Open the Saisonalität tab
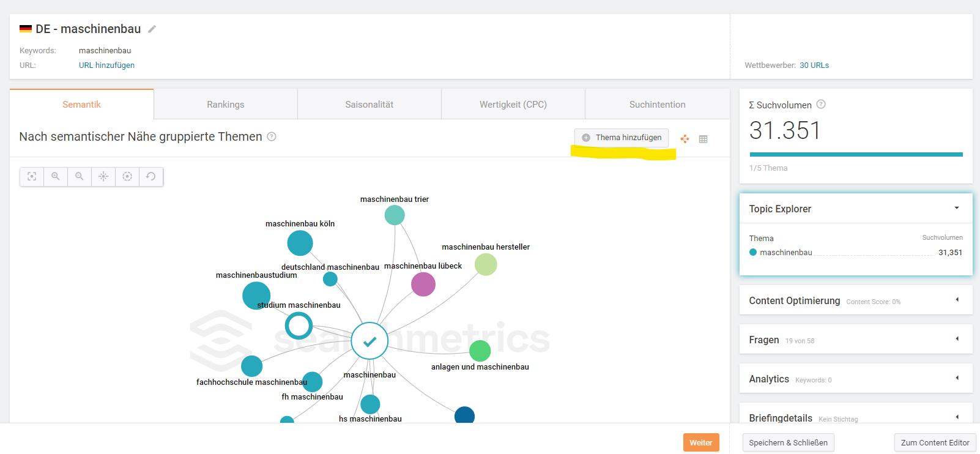 369,105
